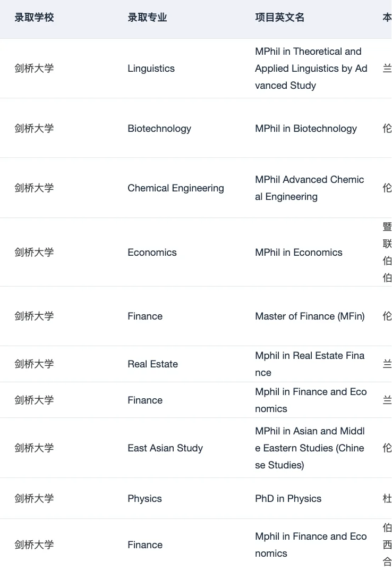Screen dimensions: 392x570
Task: Select the MPhil in Biotechnology program cell
Action: [x=306, y=128]
